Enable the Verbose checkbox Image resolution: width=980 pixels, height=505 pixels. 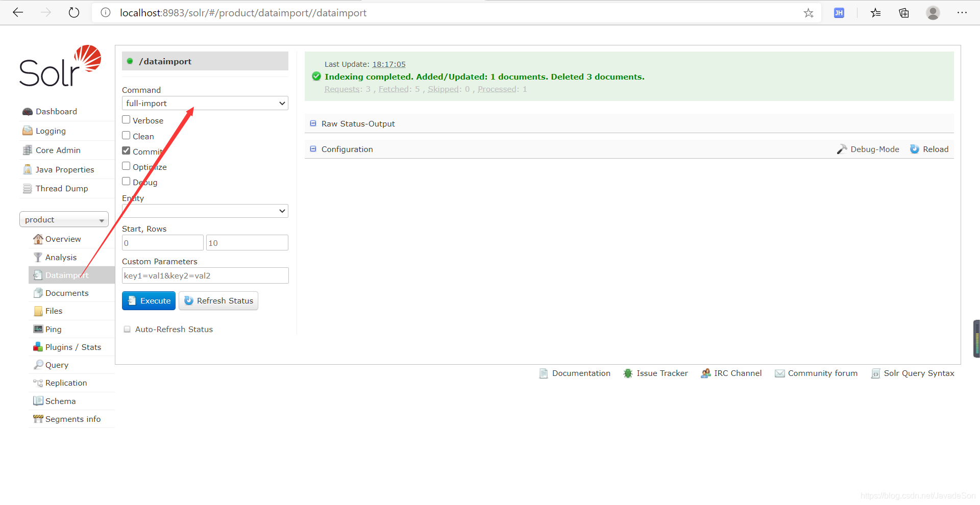(126, 119)
